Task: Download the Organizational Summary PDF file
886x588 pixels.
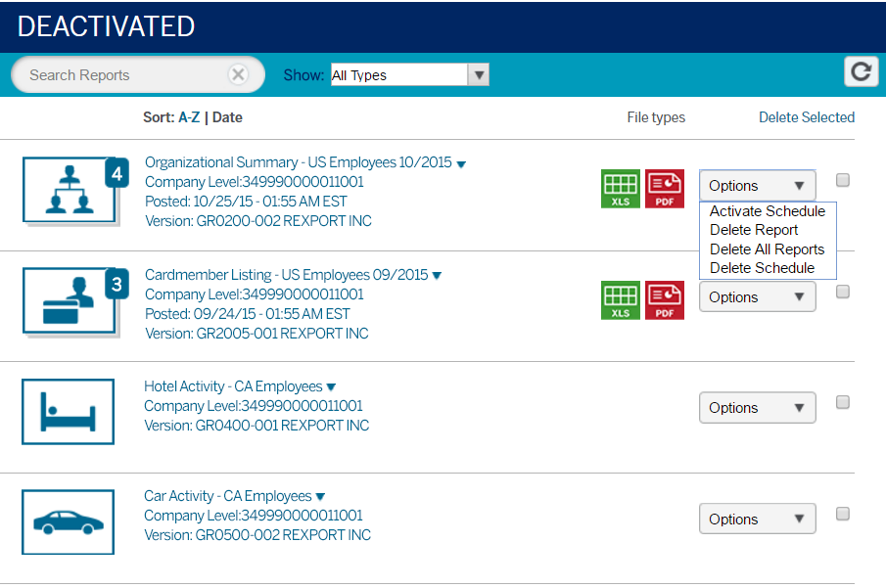Action: tap(665, 188)
